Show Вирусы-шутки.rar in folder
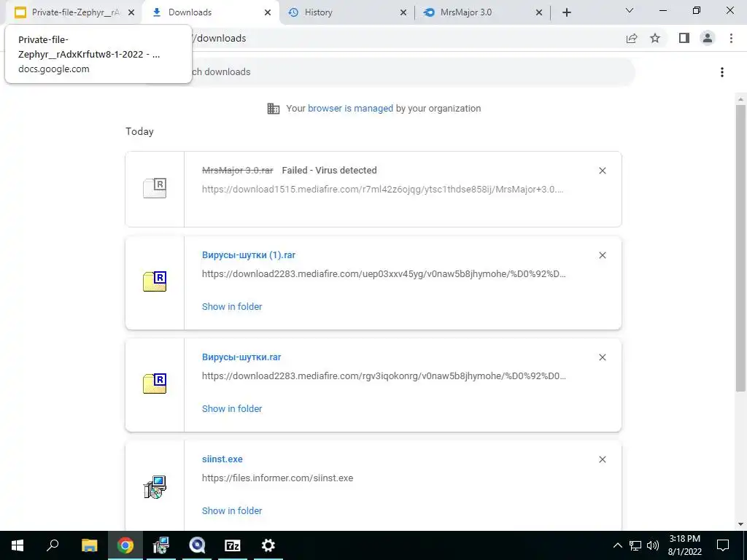 click(x=232, y=408)
